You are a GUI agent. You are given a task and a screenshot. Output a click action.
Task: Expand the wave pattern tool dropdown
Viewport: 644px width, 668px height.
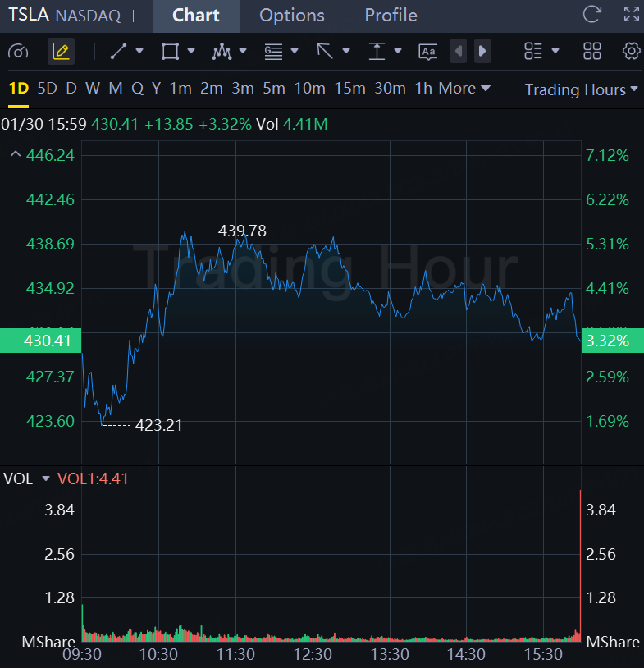[243, 51]
